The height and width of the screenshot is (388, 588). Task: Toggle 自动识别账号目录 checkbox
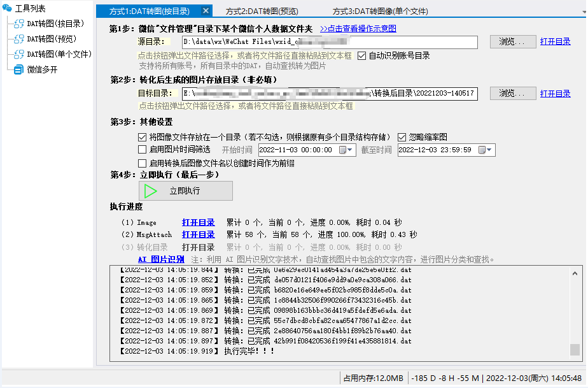tap(361, 56)
